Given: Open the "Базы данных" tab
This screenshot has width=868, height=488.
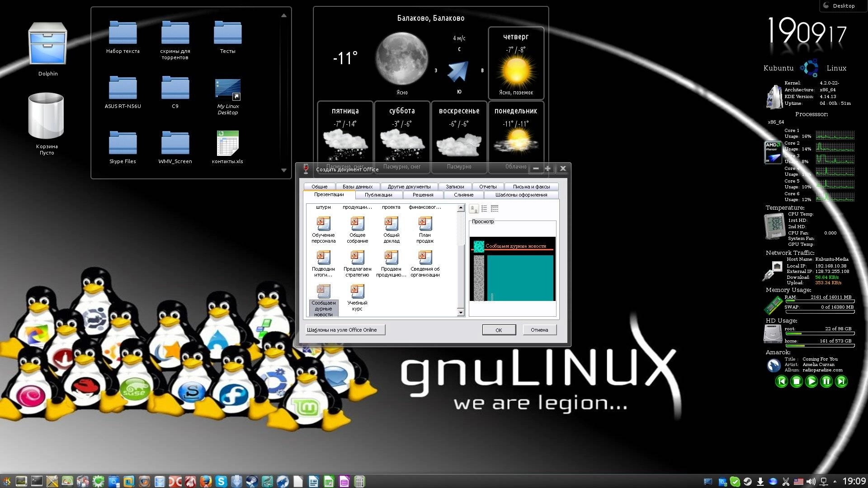Looking at the screenshot, I should 358,187.
